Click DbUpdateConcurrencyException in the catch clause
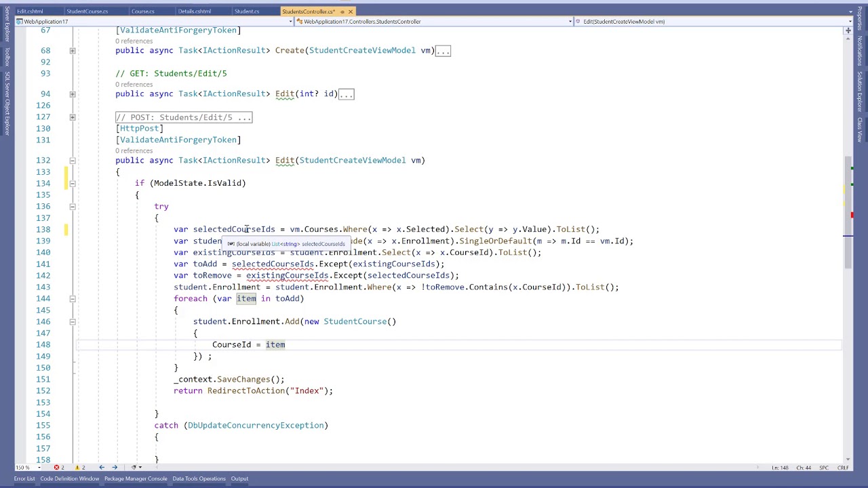Viewport: 868px width, 488px height. pos(256,425)
